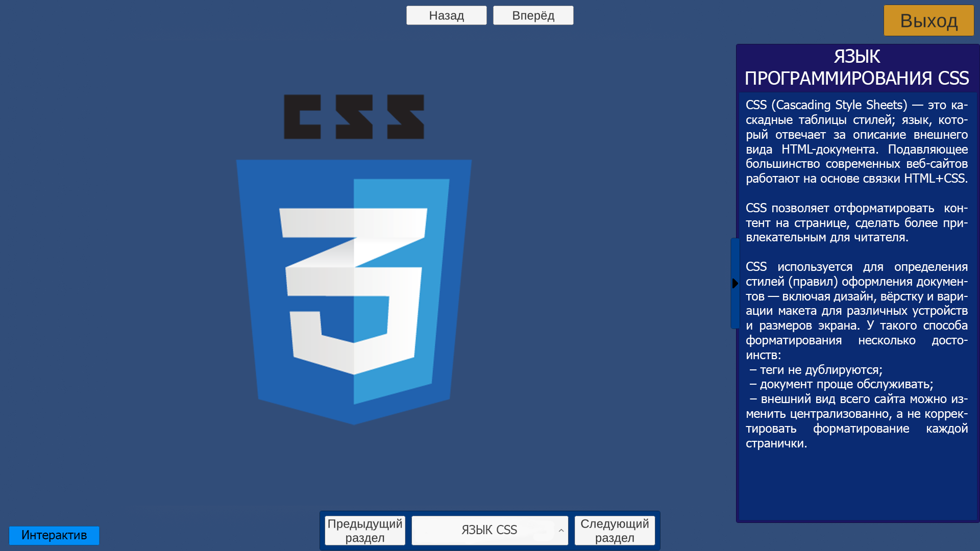The width and height of the screenshot is (980, 551).
Task: Open the Интерактив mode
Action: [x=54, y=535]
